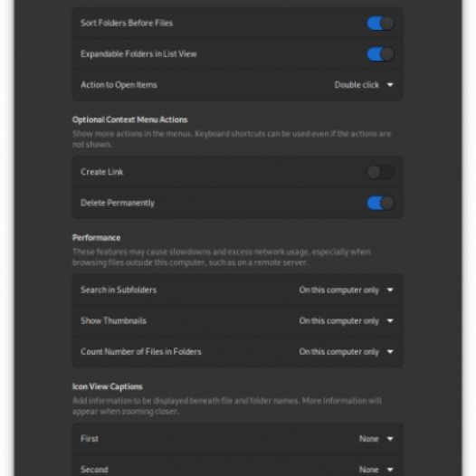
Task: Disable Sort Folders Before Files switch
Action: 380,23
